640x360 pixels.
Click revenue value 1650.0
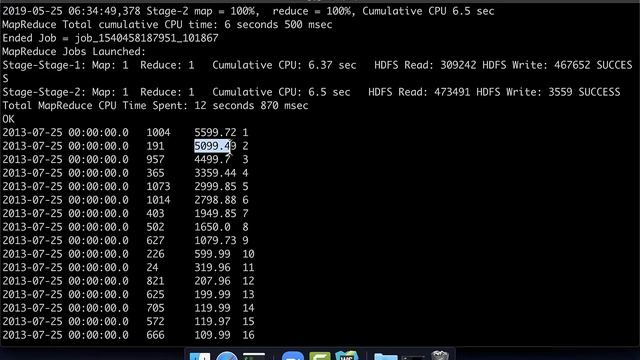coord(212,227)
